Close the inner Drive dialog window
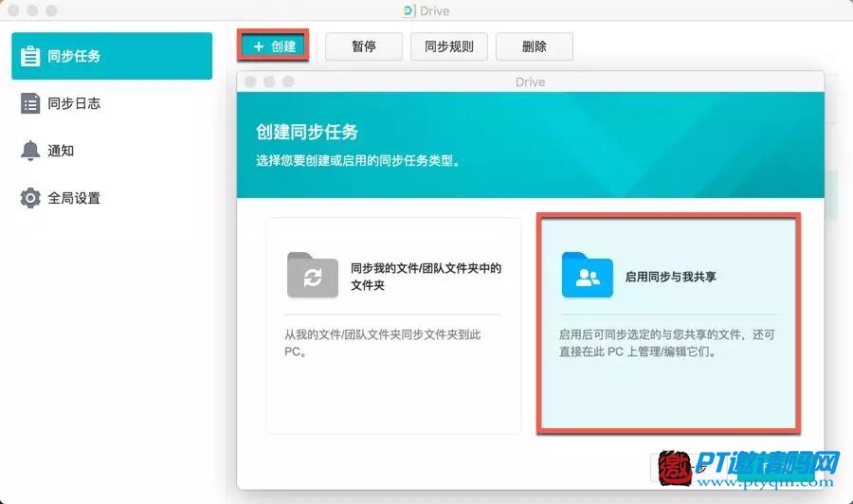This screenshot has height=504, width=853. coord(250,81)
